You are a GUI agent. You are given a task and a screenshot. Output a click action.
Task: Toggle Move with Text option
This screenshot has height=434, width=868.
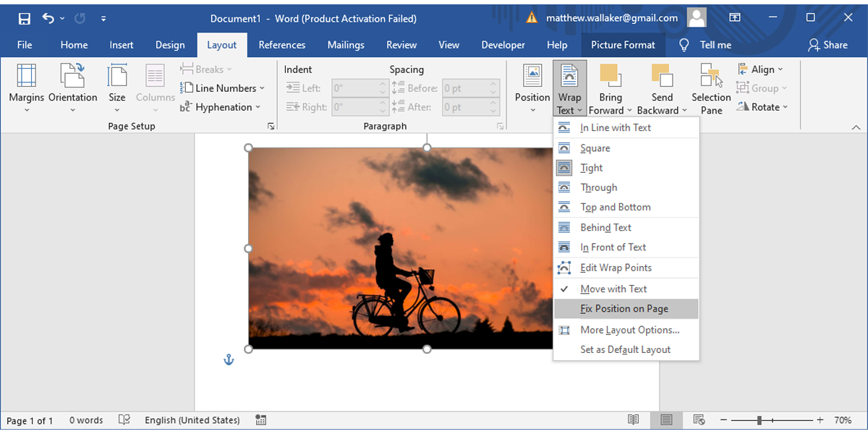pos(626,289)
